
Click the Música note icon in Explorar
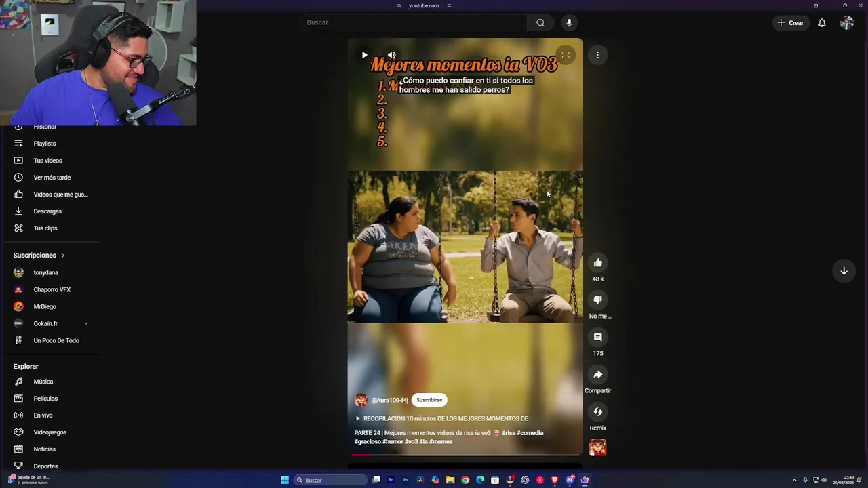coord(18,382)
